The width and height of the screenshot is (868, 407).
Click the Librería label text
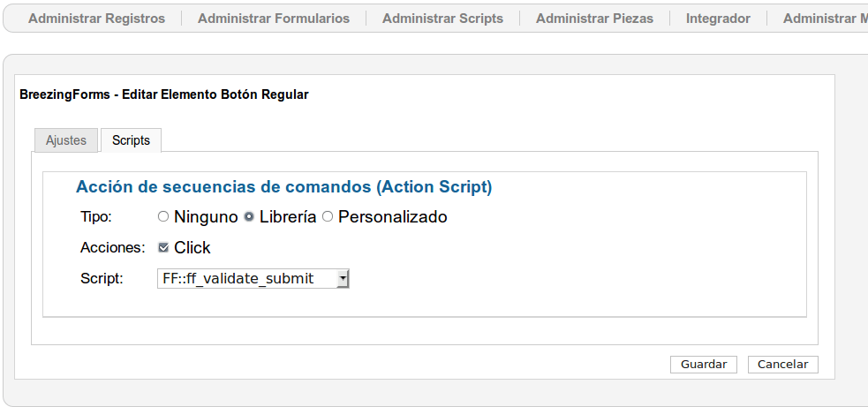[x=288, y=217]
